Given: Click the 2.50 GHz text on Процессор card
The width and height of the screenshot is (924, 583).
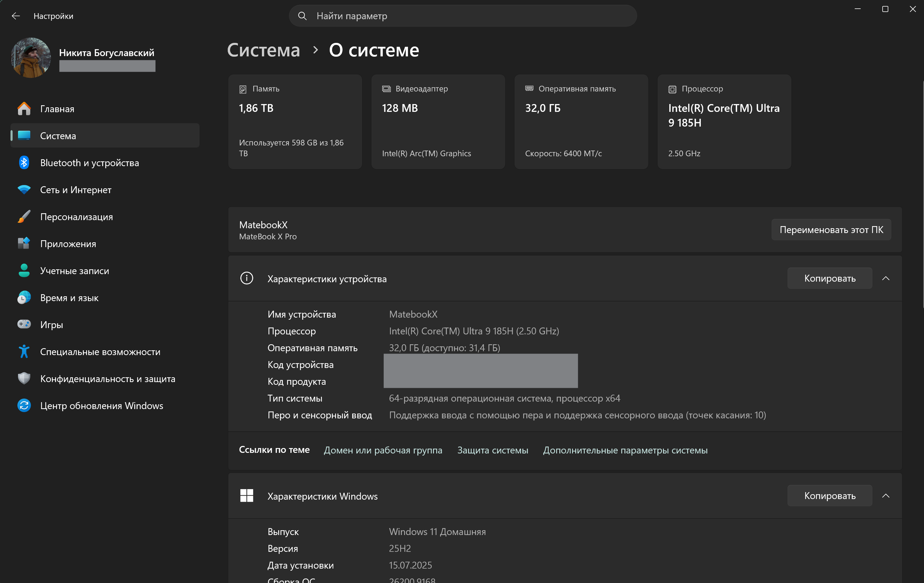Looking at the screenshot, I should pos(684,154).
